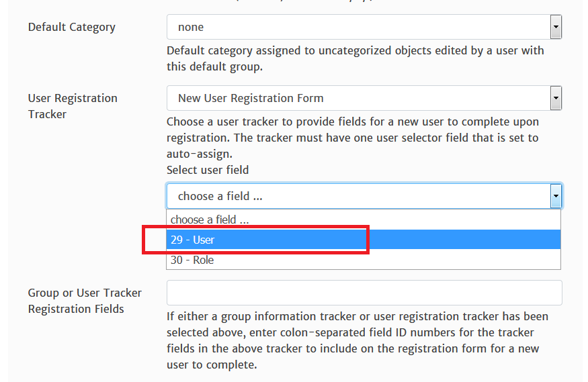Click the 'Default Category' field label
Screen dimensions: 588x382
[x=72, y=28]
